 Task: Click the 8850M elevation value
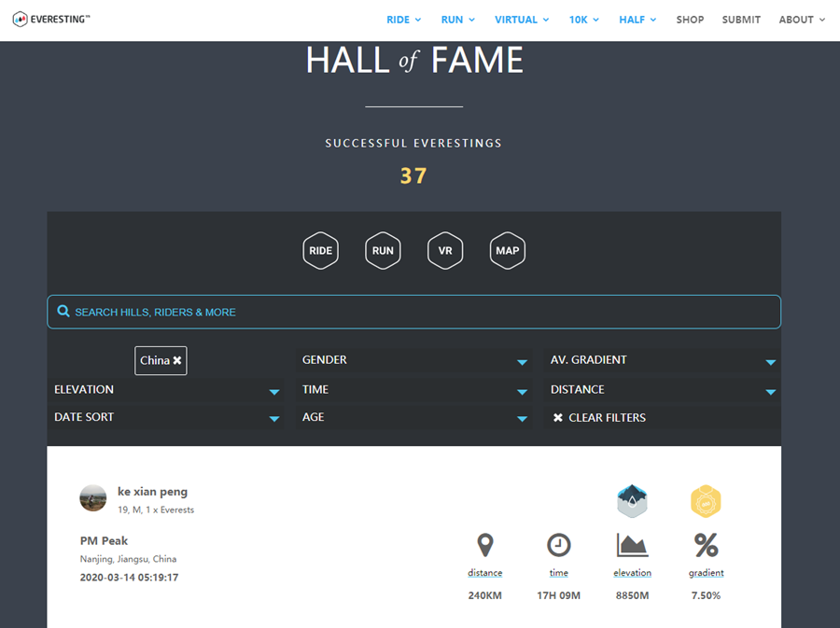(632, 595)
